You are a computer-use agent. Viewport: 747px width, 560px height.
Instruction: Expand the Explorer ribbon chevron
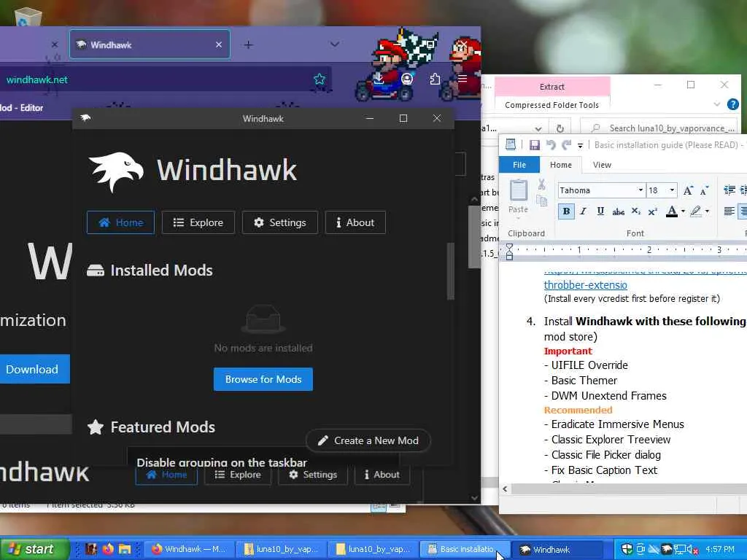coord(716,104)
